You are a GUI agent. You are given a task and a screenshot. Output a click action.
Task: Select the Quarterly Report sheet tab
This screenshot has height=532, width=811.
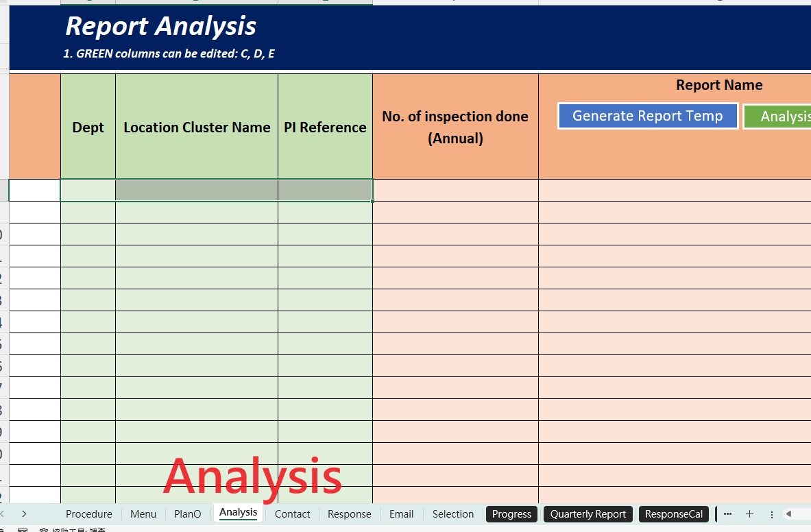(x=588, y=514)
